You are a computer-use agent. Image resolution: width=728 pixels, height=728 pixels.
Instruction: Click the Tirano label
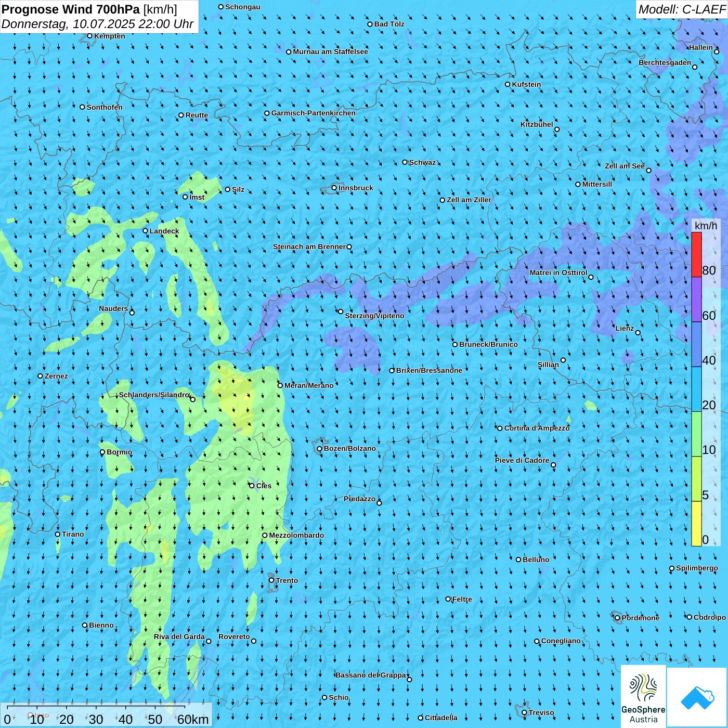[73, 534]
